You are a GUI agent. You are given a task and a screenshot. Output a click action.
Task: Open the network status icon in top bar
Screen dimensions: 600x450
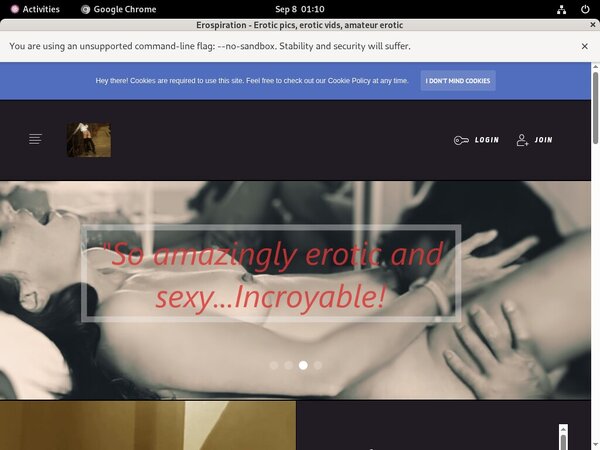click(x=563, y=9)
